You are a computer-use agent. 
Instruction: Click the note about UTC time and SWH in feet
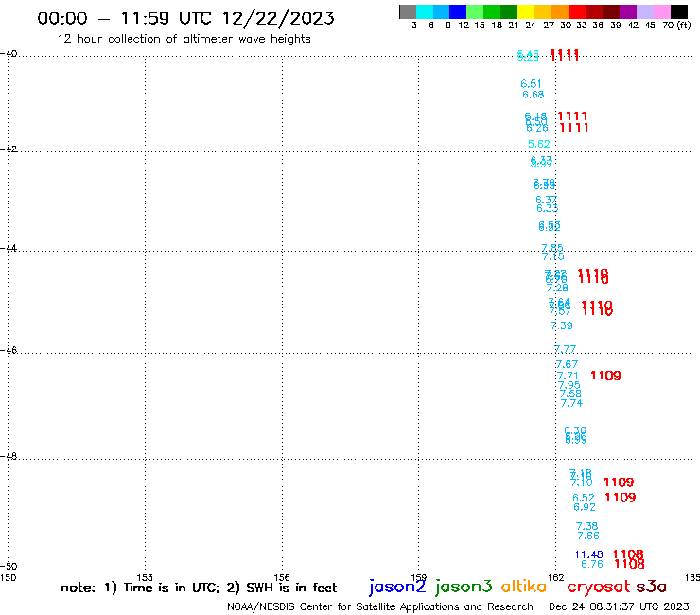[x=199, y=588]
